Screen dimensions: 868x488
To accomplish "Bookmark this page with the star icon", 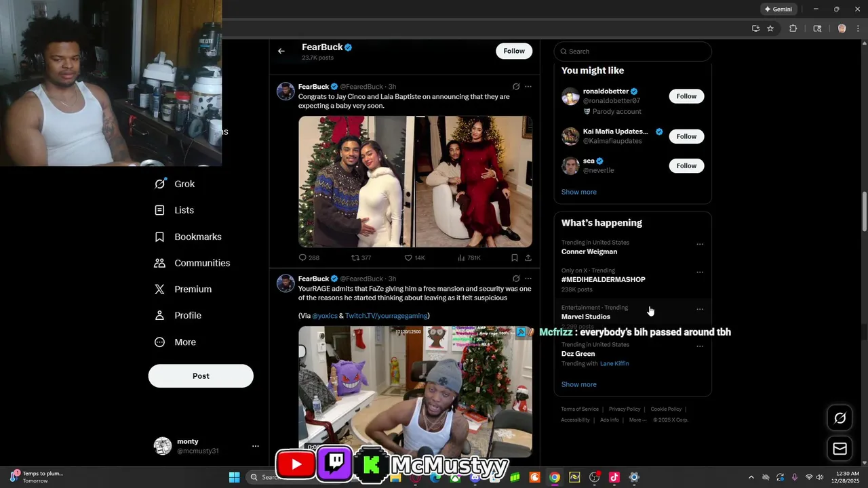I will (770, 28).
